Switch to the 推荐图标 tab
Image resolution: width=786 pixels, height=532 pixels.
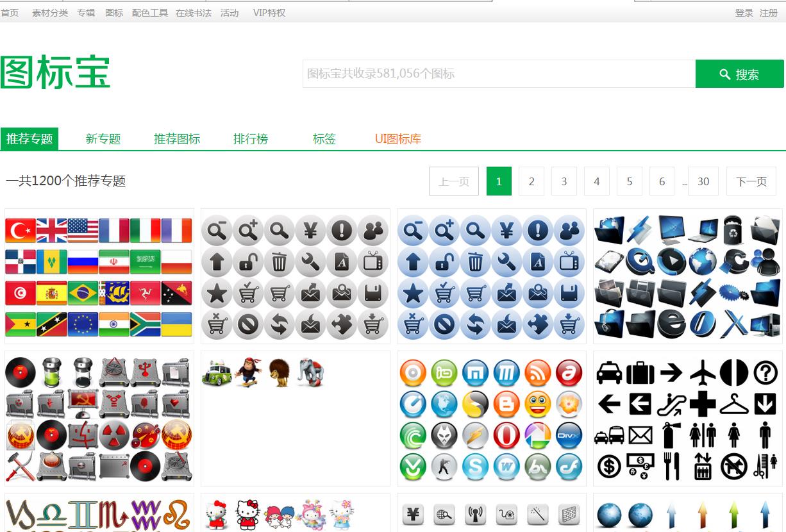[177, 139]
